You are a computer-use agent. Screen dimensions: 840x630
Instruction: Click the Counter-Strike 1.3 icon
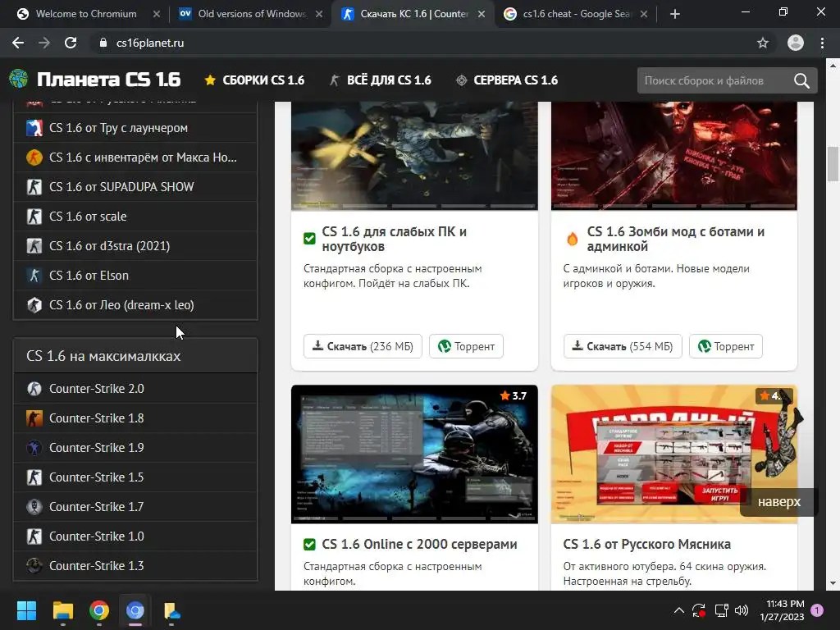34,565
